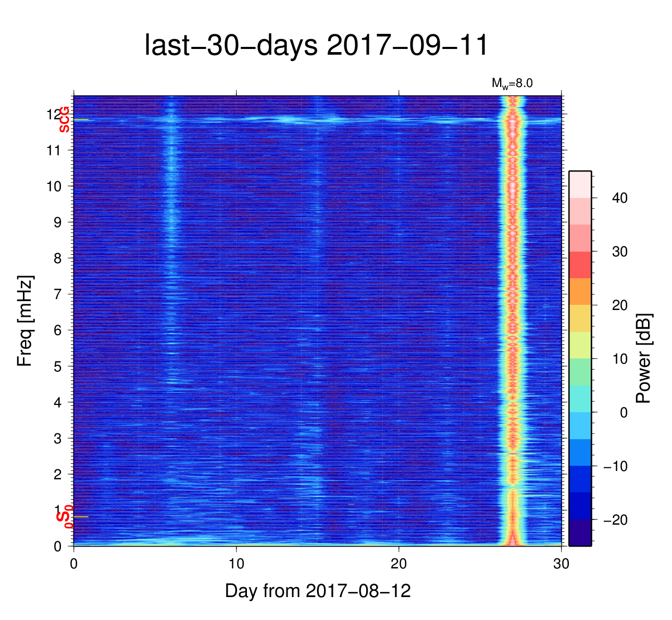
Task: Click the 5 tick label on the frequency axis
Action: click(58, 366)
